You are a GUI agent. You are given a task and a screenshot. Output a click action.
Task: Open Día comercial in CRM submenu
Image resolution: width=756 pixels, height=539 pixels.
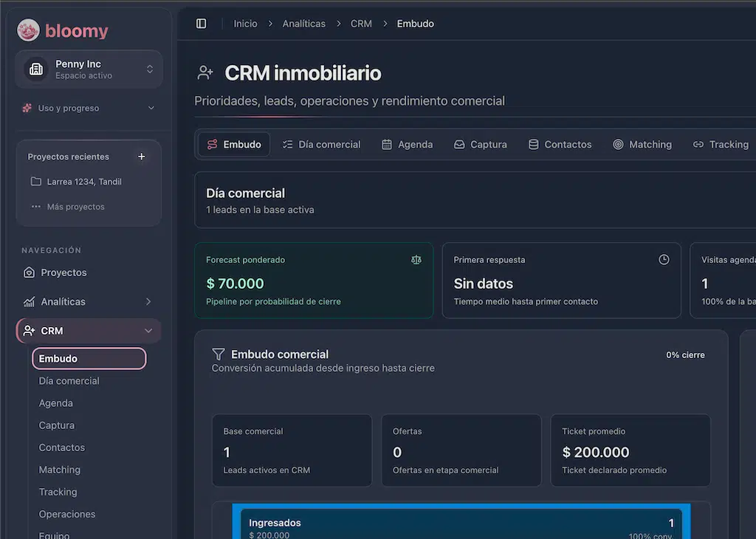pos(69,381)
